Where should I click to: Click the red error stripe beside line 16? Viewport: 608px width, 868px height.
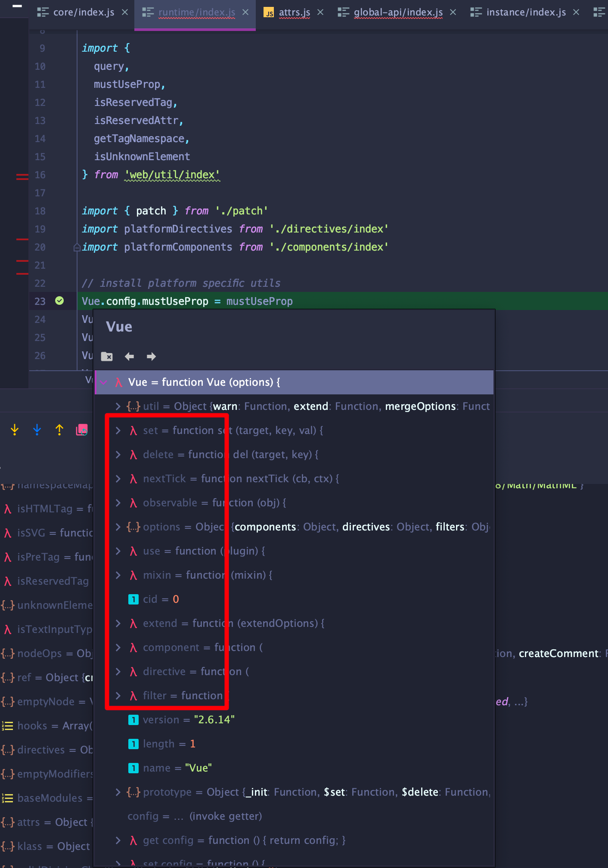pyautogui.click(x=22, y=177)
